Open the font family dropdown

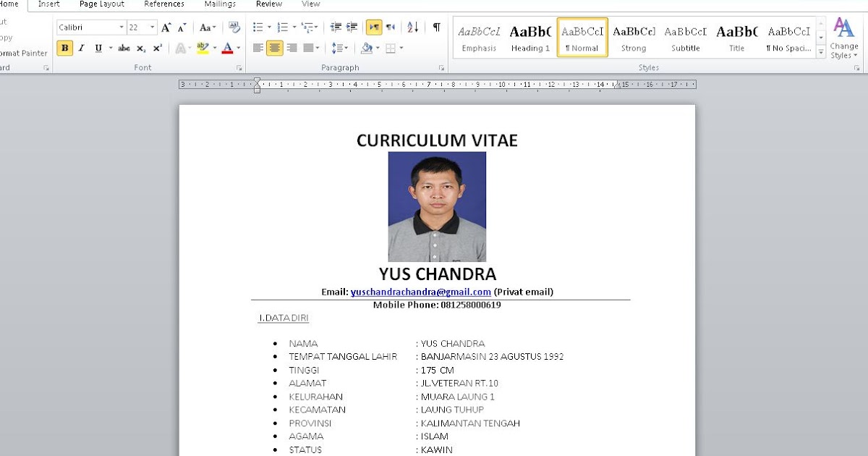coord(122,27)
